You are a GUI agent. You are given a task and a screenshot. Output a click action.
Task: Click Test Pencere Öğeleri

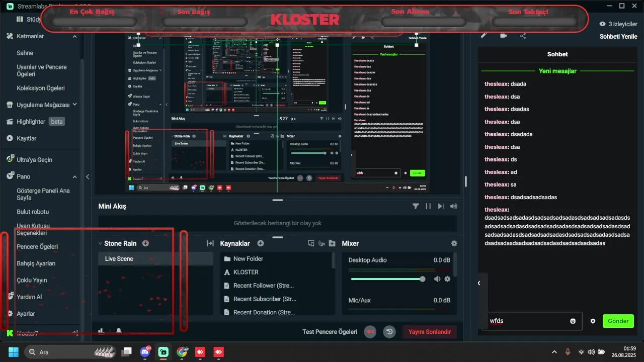[x=330, y=332]
